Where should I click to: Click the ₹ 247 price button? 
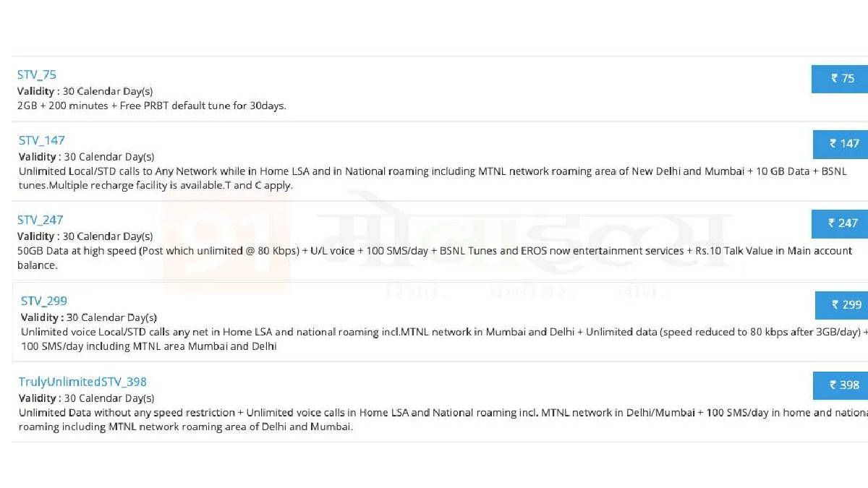click(839, 223)
